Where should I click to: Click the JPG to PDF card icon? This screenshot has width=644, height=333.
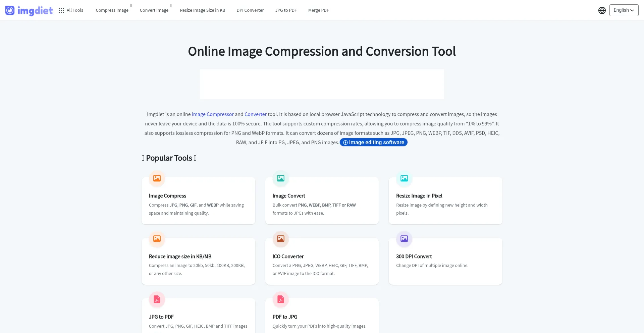pos(157,299)
